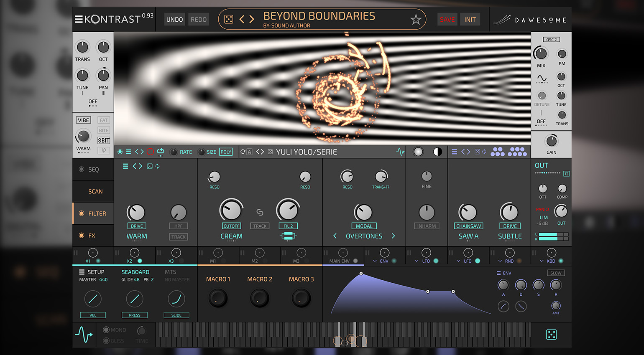Favorite the Beyond Boundaries preset with the star

click(x=416, y=20)
